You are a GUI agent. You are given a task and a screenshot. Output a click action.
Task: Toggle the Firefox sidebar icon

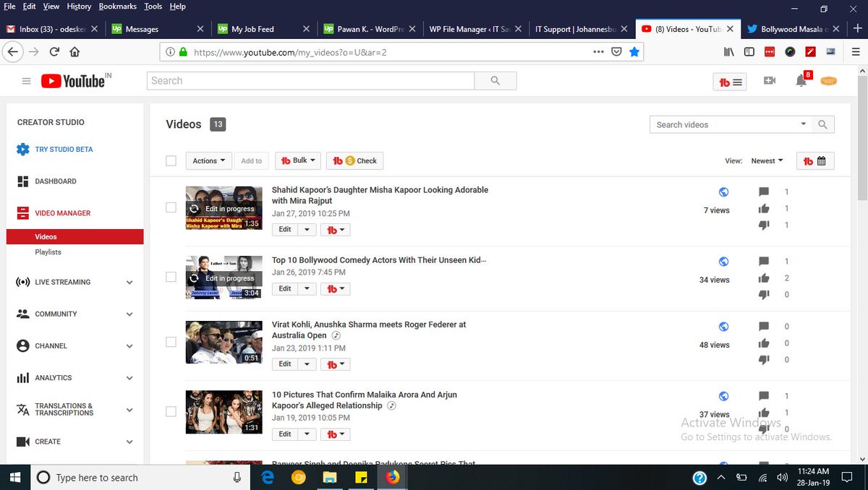click(749, 52)
